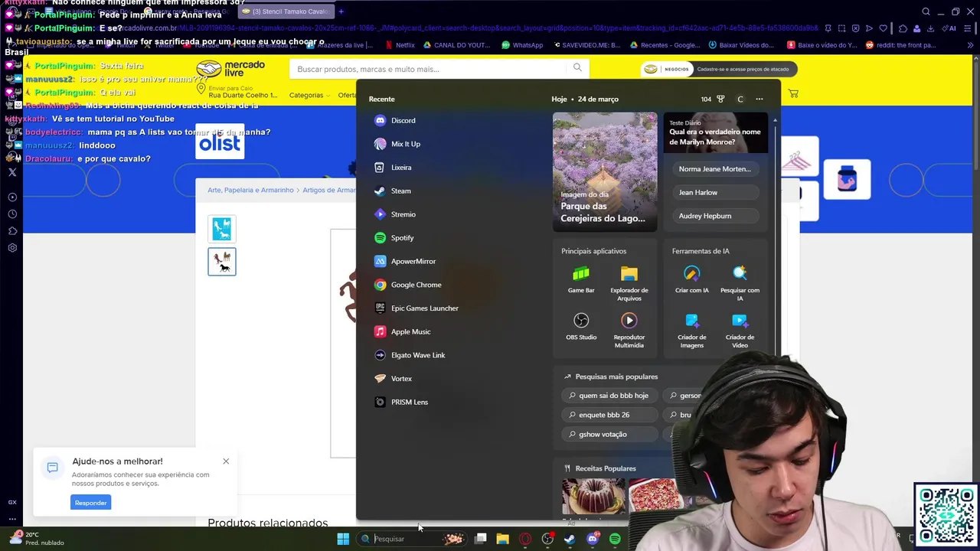Open the reddit front page bookmark

900,45
